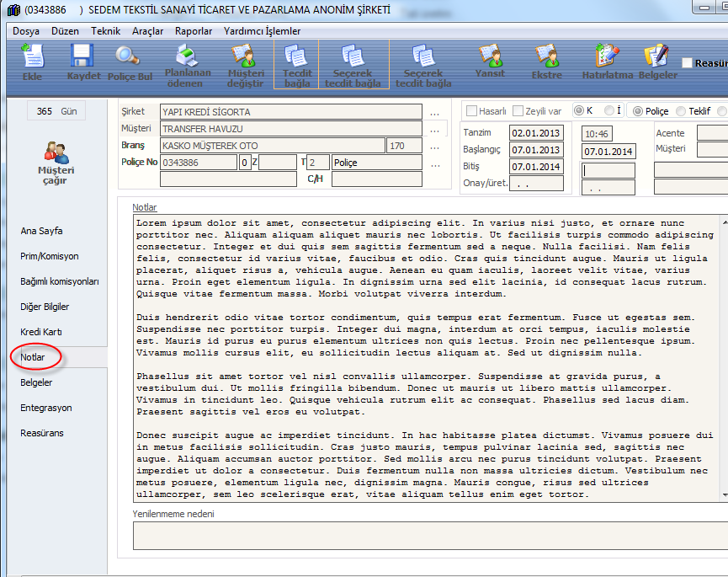This screenshot has height=577, width=728.
Task: Open the Şirket lookup ellipsis button
Action: (x=434, y=112)
